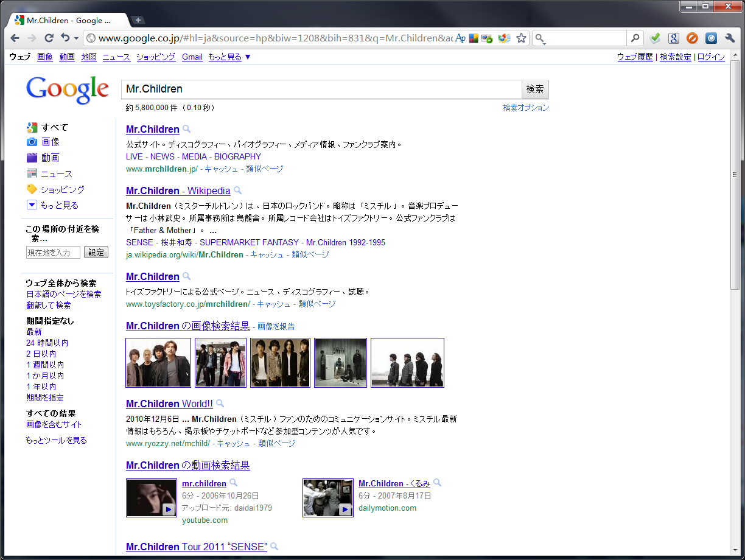The width and height of the screenshot is (745, 560).
Task: Open the ログイン link
Action: [711, 57]
